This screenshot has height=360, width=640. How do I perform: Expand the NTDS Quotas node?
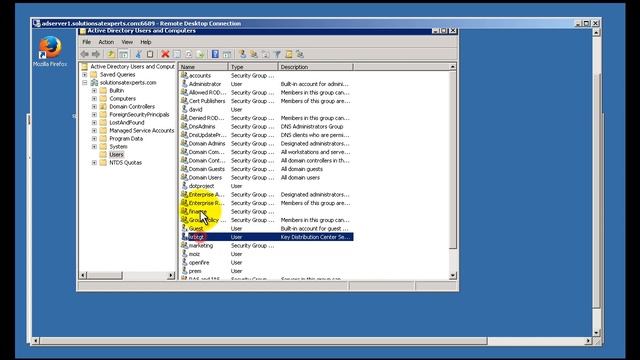click(94, 162)
